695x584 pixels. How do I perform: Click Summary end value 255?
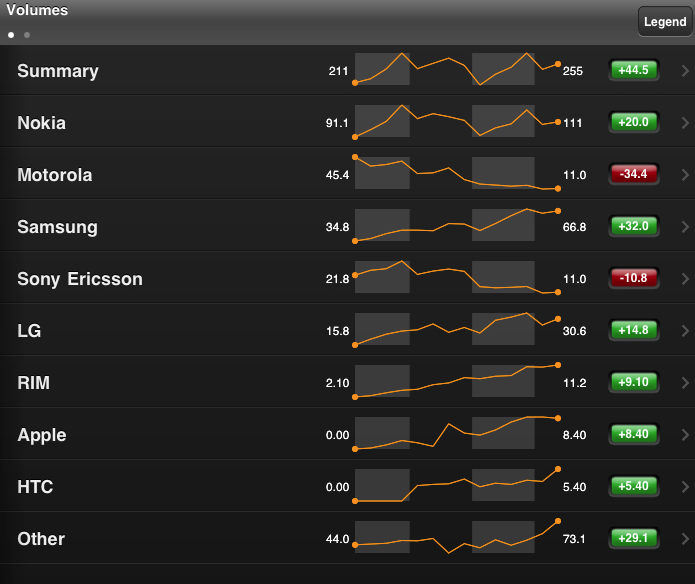coord(573,71)
